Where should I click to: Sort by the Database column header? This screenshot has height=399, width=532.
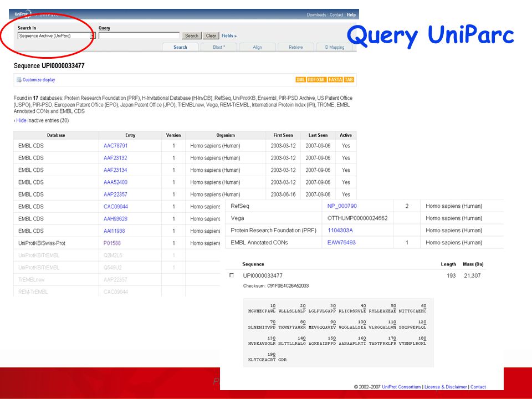tap(56, 135)
